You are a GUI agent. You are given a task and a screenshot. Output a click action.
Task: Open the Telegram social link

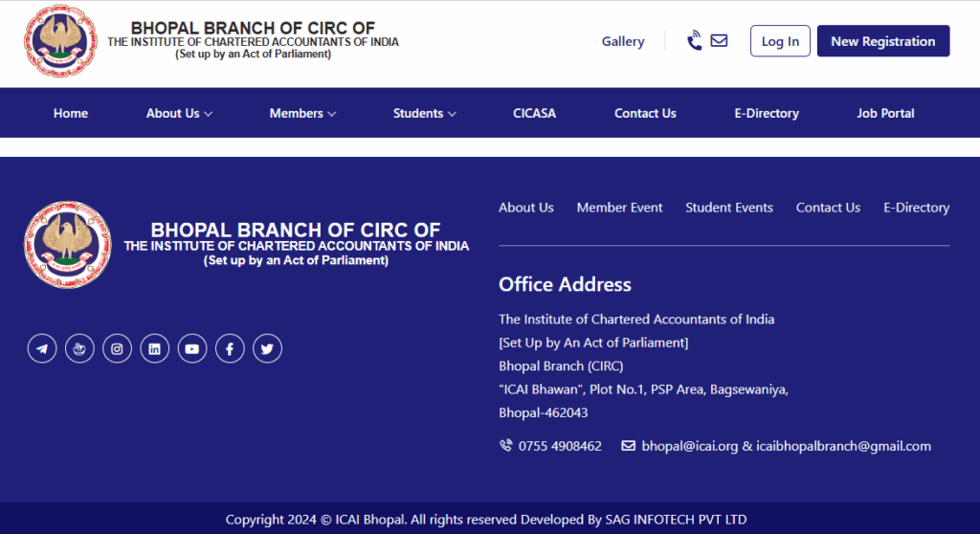[42, 348]
